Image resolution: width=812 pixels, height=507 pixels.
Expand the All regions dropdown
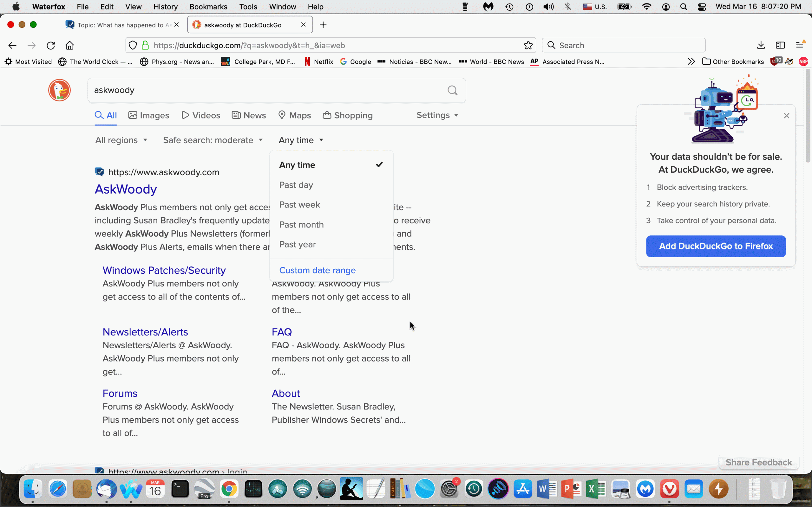(121, 140)
